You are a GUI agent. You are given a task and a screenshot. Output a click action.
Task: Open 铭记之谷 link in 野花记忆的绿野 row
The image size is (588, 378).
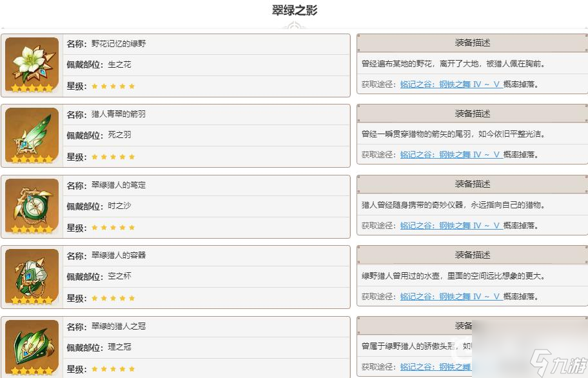(451, 85)
